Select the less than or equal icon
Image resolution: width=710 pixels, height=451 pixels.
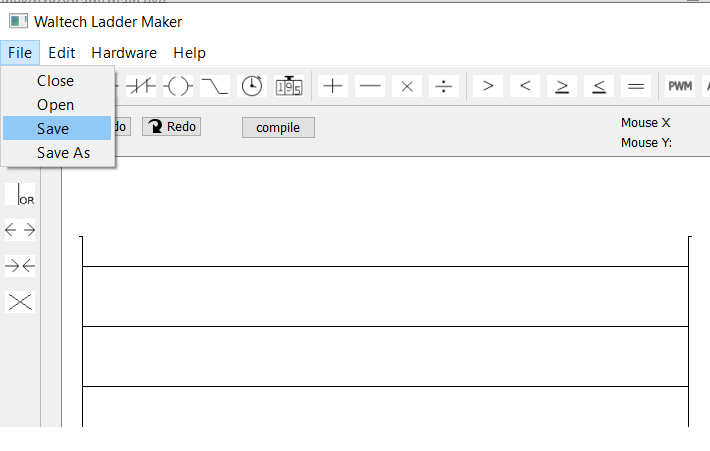click(x=599, y=86)
